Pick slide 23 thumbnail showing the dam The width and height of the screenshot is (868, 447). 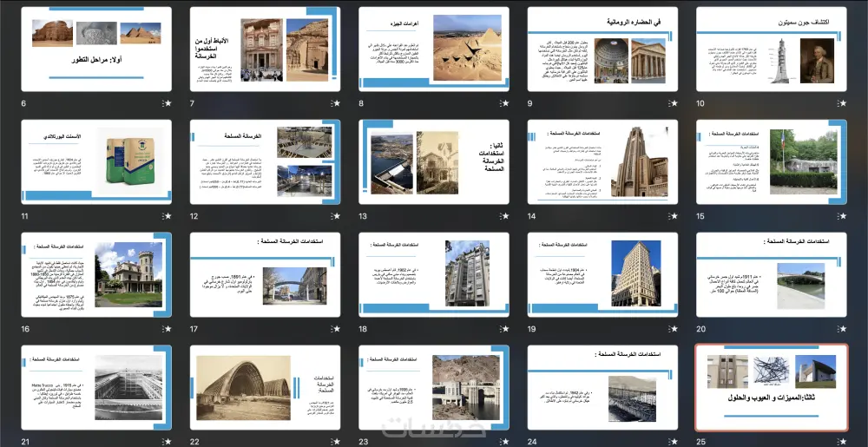click(434, 387)
